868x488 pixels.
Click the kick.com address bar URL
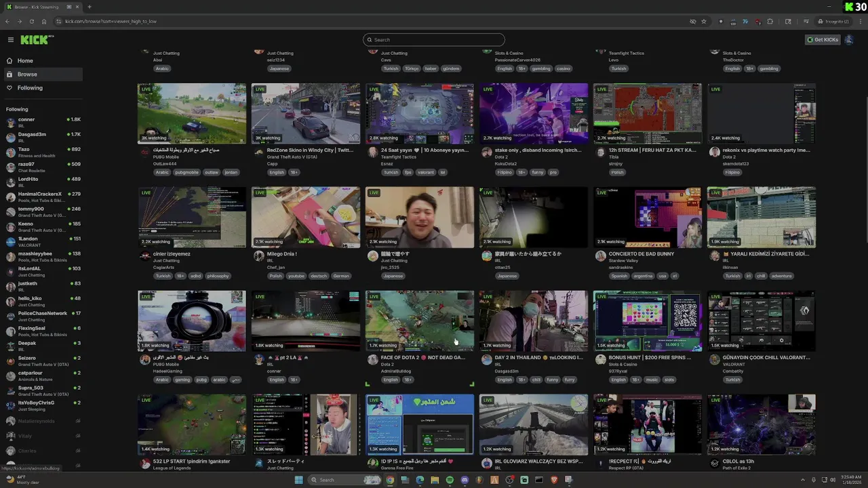pyautogui.click(x=111, y=21)
